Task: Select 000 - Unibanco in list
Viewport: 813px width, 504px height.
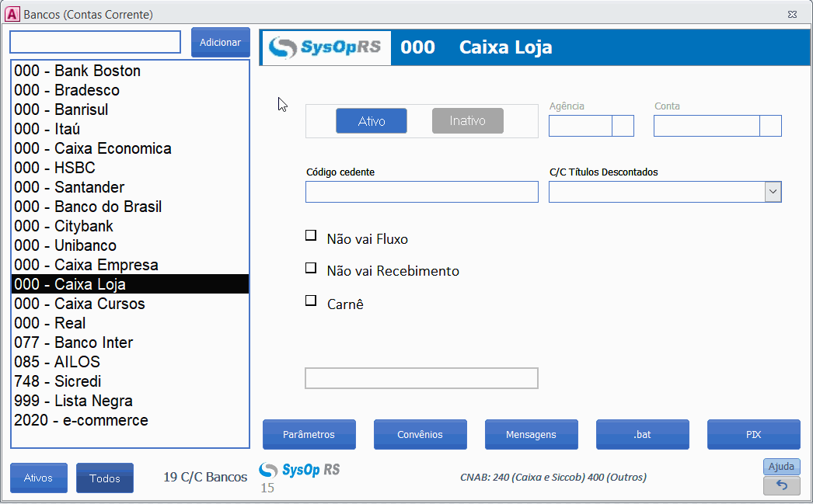Action: click(x=130, y=245)
